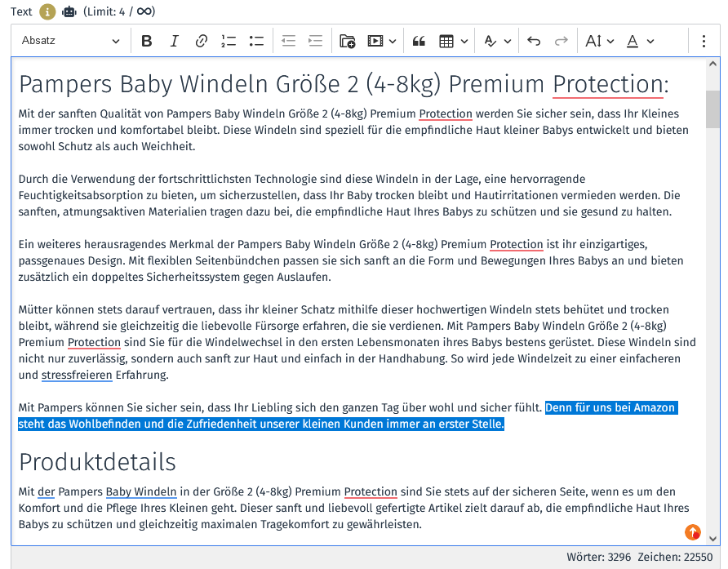Click the highlighted Amazon sentence
Screen dimensions: 728x569
(x=348, y=416)
